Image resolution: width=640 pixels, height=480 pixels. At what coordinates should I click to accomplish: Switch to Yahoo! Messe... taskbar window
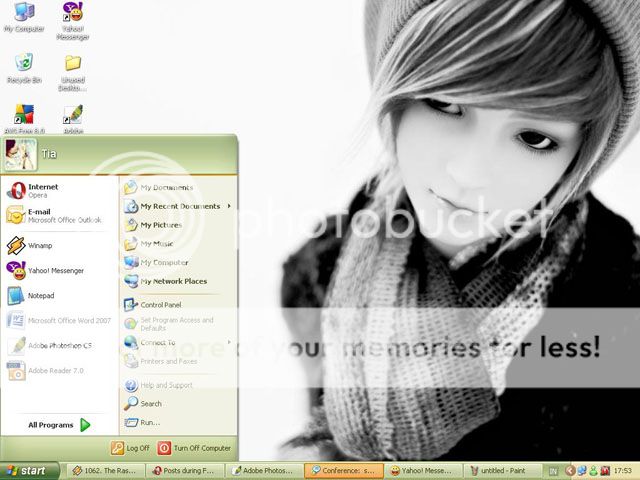click(423, 471)
